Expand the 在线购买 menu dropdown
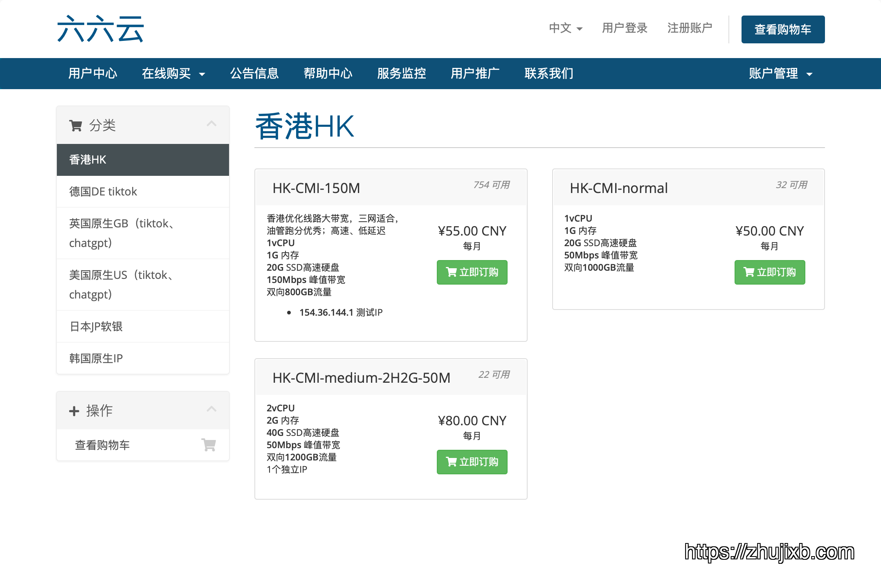The height and width of the screenshot is (588, 881). tap(173, 74)
